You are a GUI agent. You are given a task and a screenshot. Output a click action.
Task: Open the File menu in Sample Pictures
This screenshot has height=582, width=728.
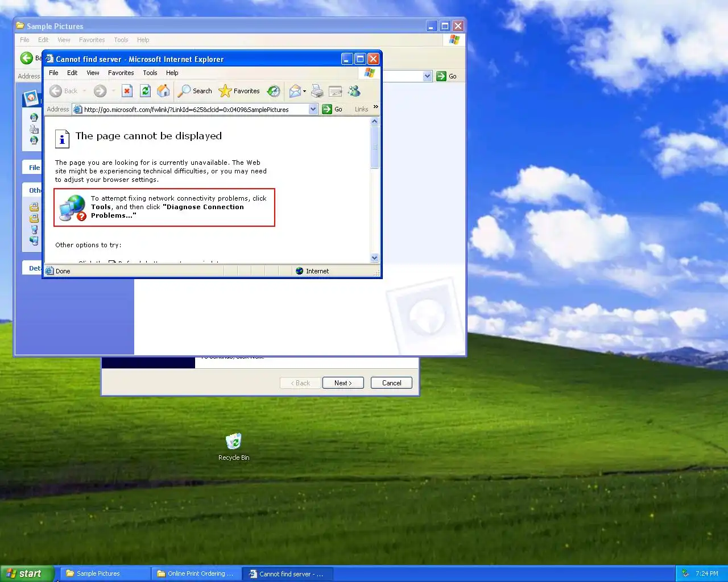pos(24,40)
